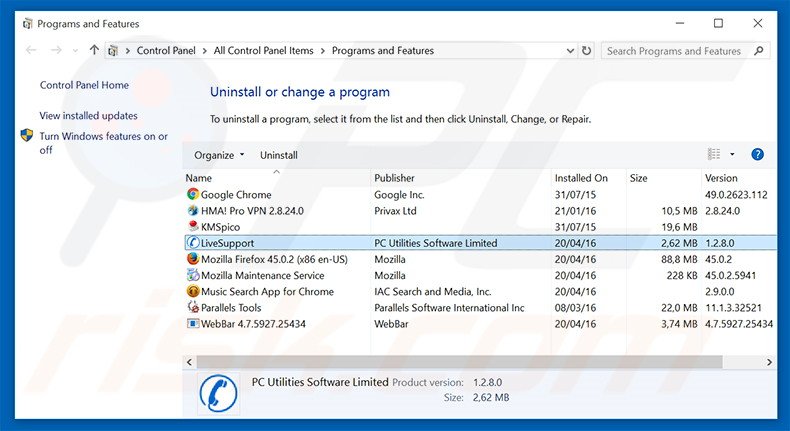Screen dimensions: 790x431
Task: Click the Control Panel icon in address bar
Action: click(x=113, y=50)
